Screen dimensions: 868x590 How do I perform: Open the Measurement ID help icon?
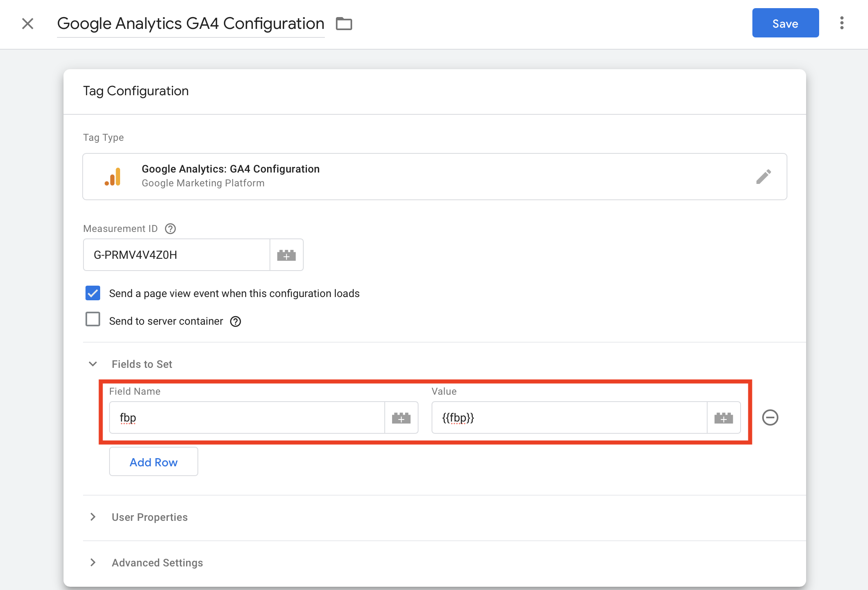[x=171, y=229]
